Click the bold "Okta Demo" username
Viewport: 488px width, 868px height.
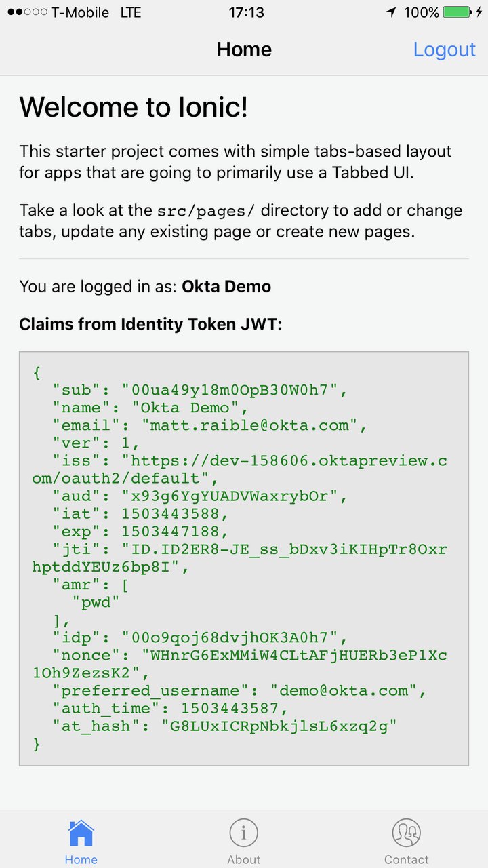pyautogui.click(x=226, y=286)
